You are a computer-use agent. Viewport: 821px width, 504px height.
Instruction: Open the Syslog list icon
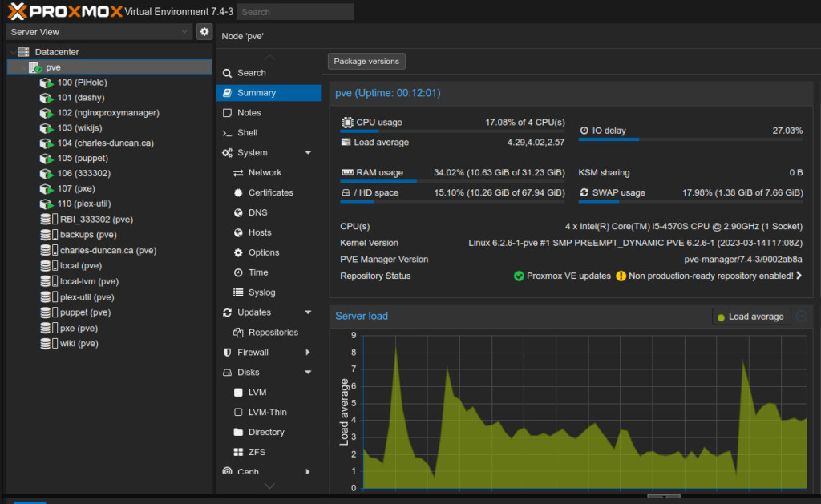click(238, 292)
